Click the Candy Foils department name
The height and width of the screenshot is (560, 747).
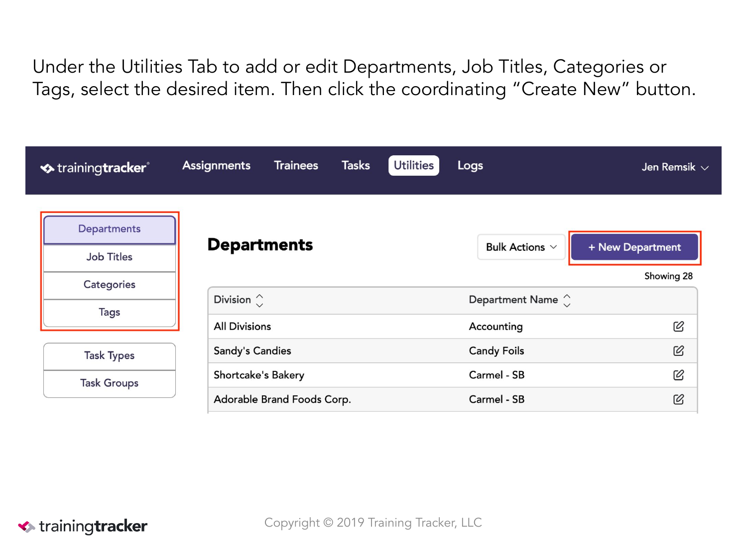[x=497, y=351]
